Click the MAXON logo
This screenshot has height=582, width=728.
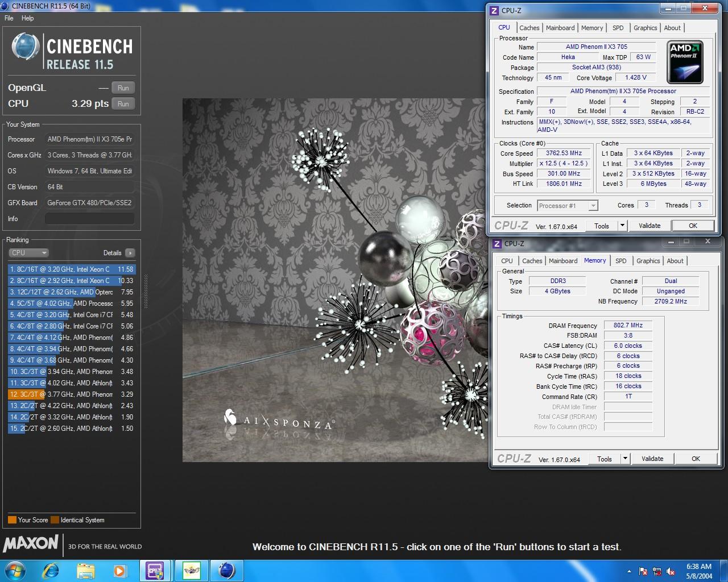[x=31, y=544]
